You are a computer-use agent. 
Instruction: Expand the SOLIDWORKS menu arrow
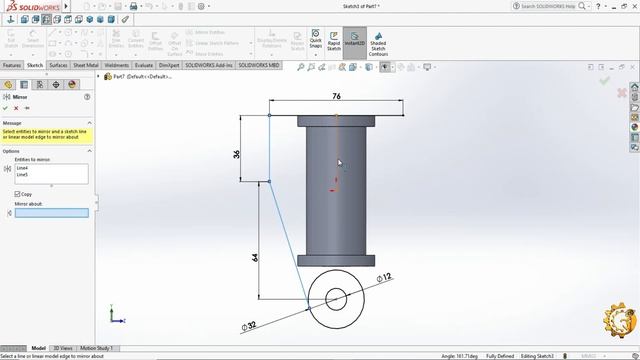coord(66,6)
